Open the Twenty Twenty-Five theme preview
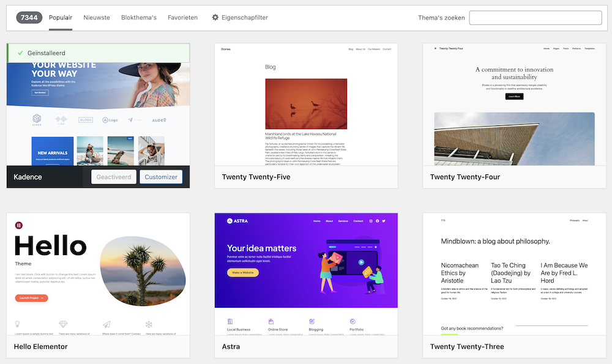Viewport: 612px width, 364px height. pos(306,104)
